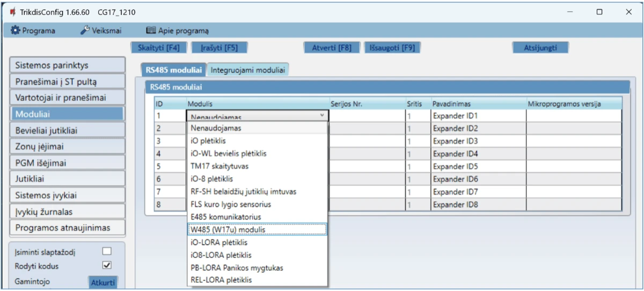Uncheck the Rodyti kodus checkbox

(x=107, y=265)
